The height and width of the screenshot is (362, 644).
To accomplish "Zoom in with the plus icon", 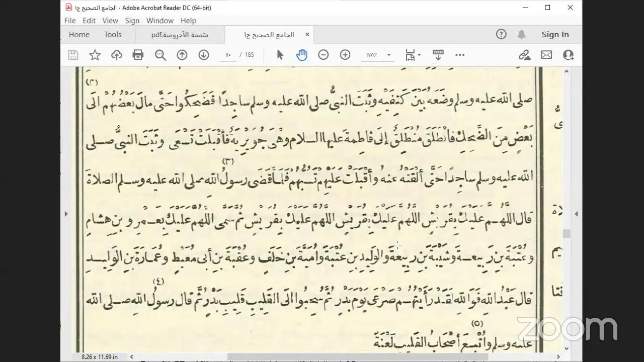I will pos(345,55).
